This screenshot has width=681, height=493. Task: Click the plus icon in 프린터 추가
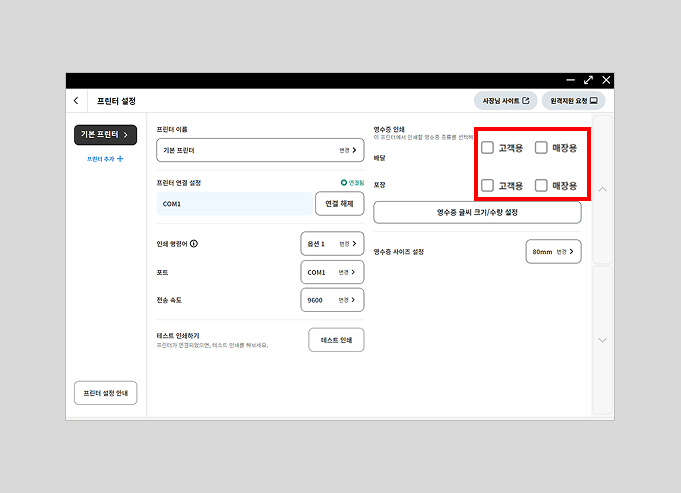tap(120, 159)
